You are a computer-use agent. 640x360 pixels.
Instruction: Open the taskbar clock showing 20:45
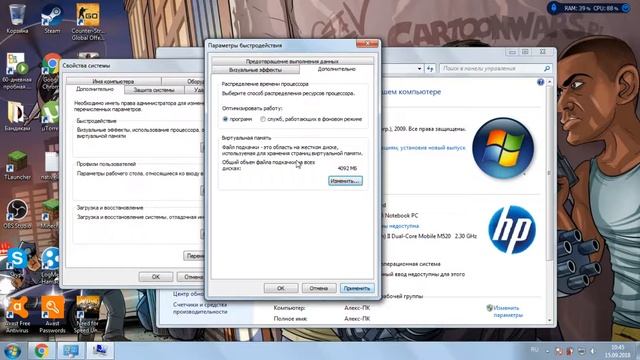[618, 351]
